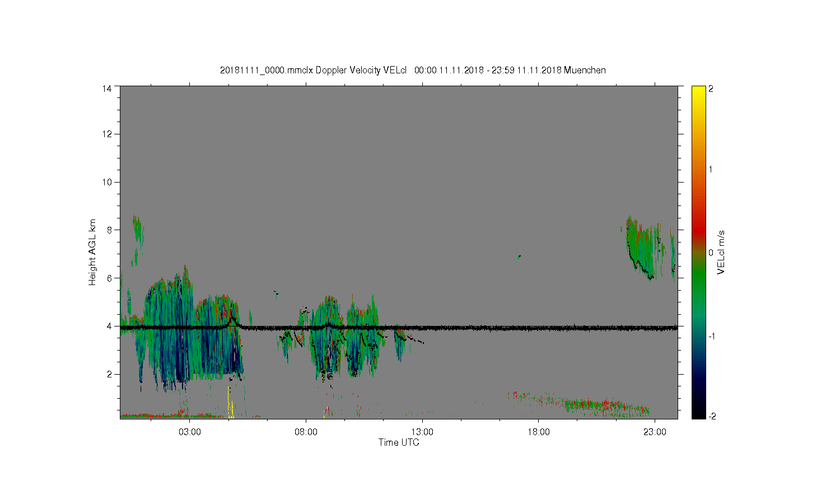
Task: Click the 'Time UTC' x-axis label
Action: (399, 442)
